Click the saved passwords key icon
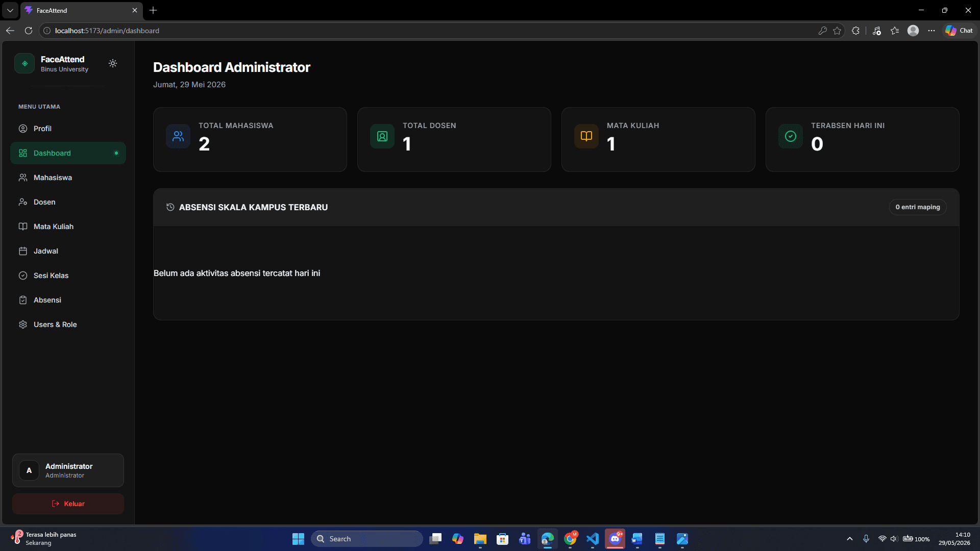Screen dimensions: 980x551 [823, 31]
